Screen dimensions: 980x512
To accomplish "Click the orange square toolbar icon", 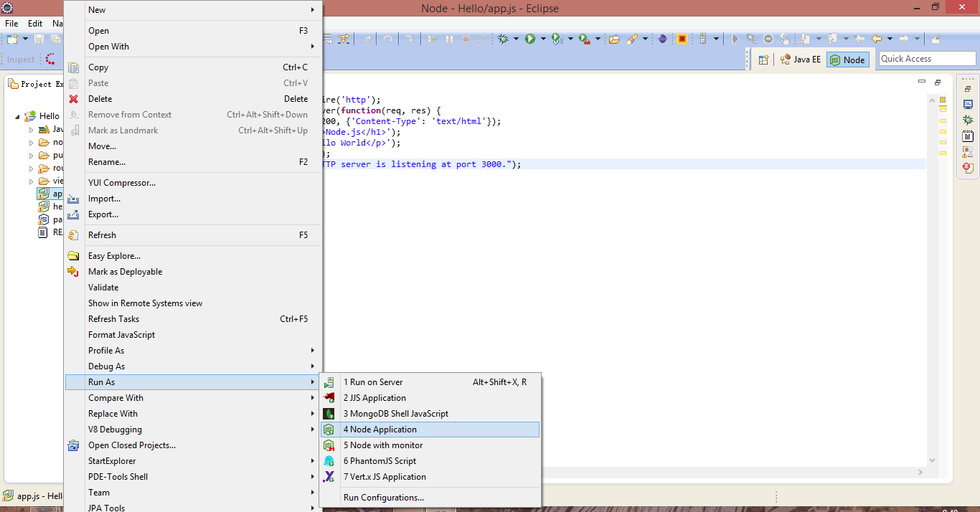I will (682, 39).
